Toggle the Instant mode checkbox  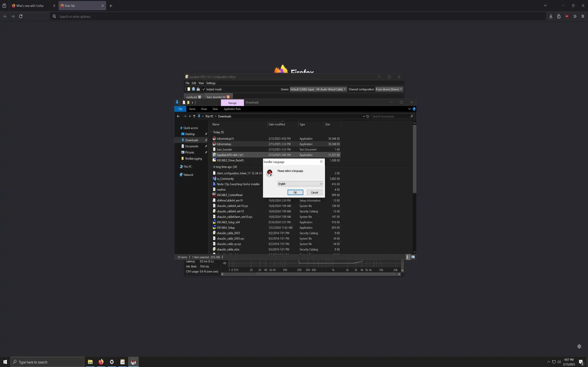204,89
